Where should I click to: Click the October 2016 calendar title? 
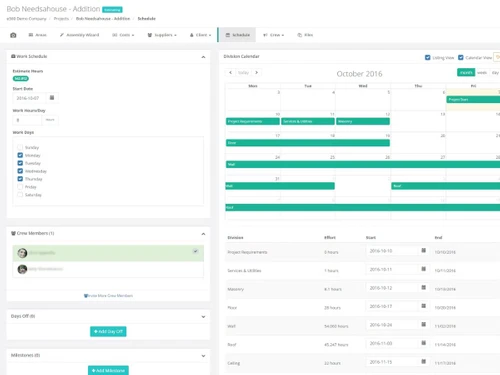359,74
